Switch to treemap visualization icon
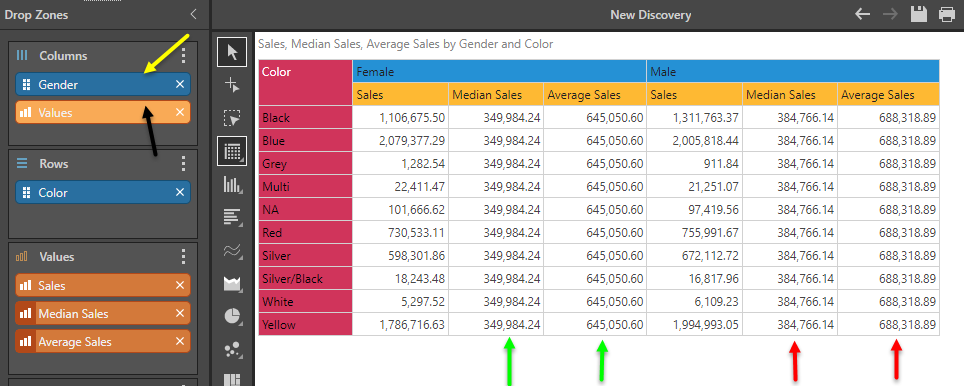The width and height of the screenshot is (964, 386). [x=232, y=379]
